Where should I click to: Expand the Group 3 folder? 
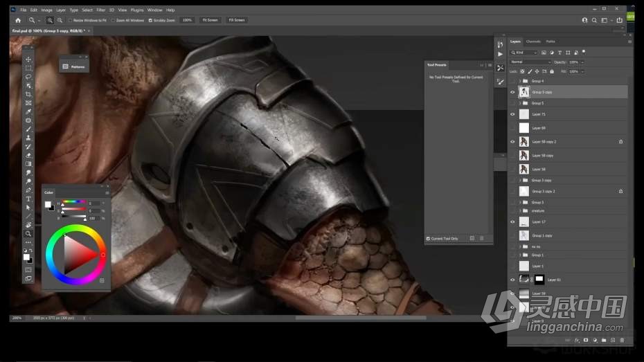[x=520, y=202]
